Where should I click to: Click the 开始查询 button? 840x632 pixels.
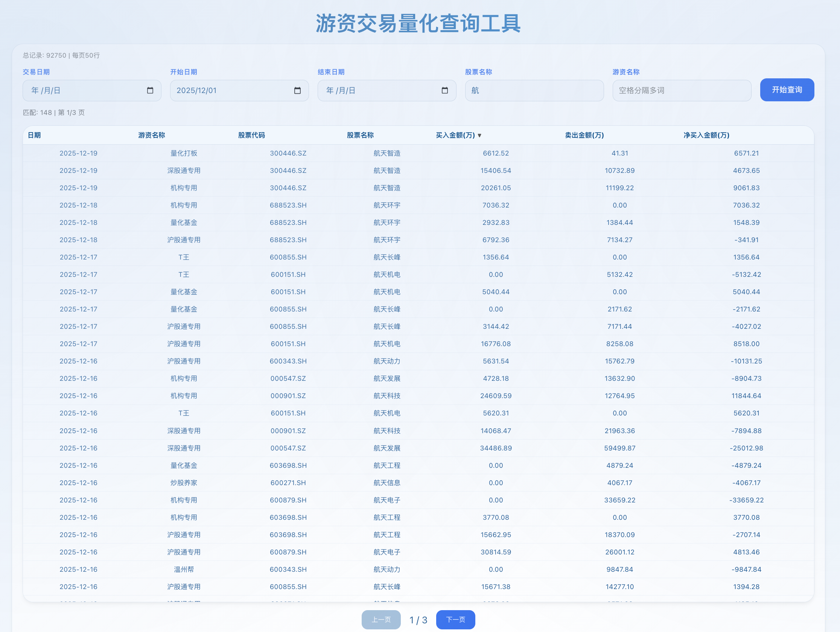787,90
